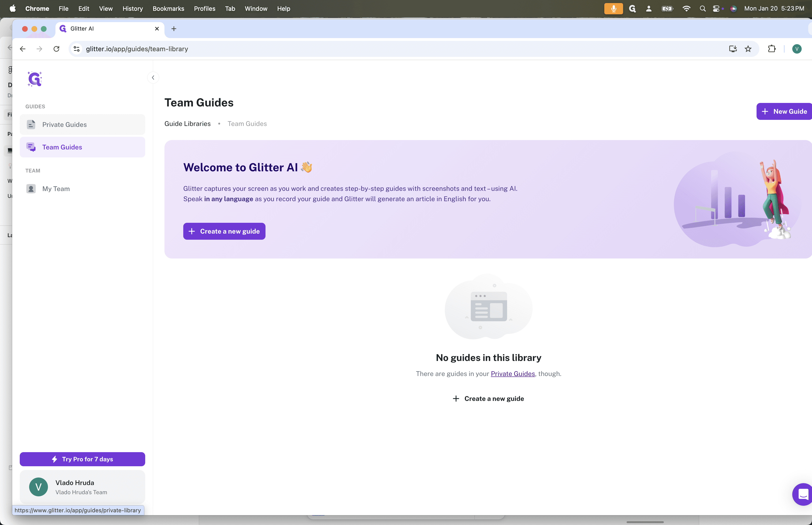Open a new browser tab

pos(174,29)
